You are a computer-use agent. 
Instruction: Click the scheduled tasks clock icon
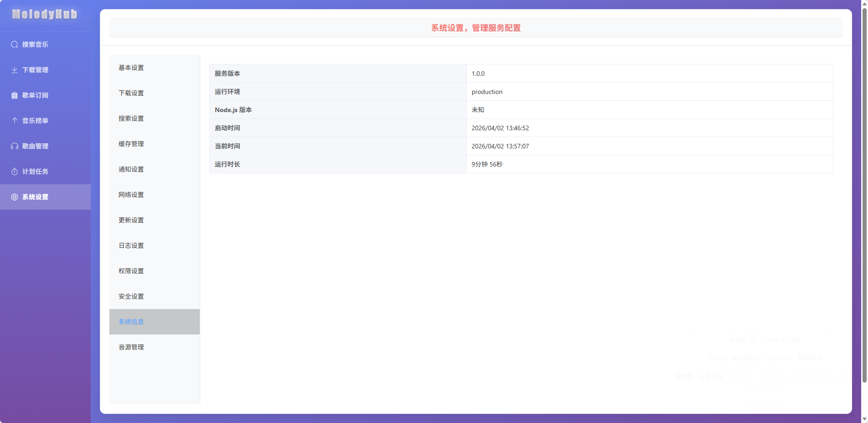15,172
